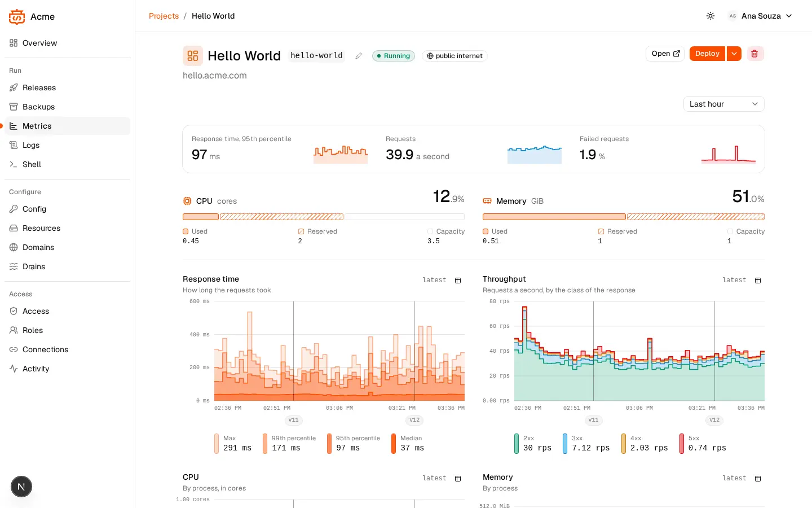This screenshot has height=508, width=812.
Task: Click the pencil icon to edit project name
Action: 358,56
